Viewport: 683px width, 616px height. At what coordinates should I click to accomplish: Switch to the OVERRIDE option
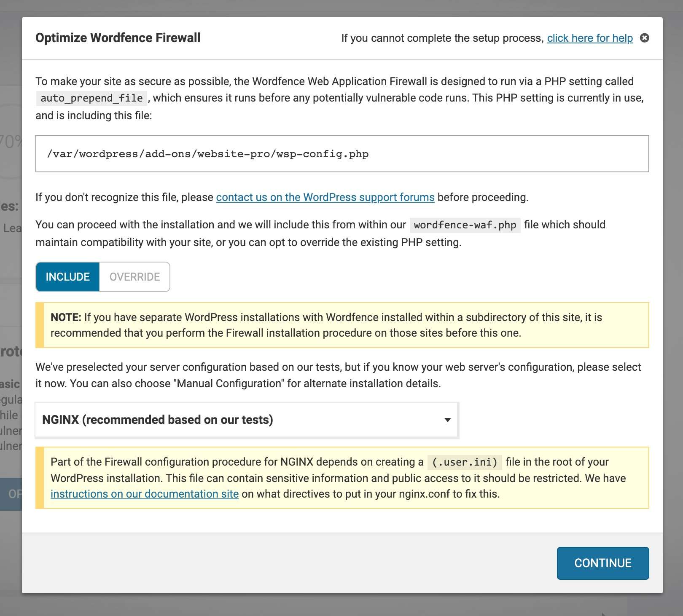click(135, 277)
